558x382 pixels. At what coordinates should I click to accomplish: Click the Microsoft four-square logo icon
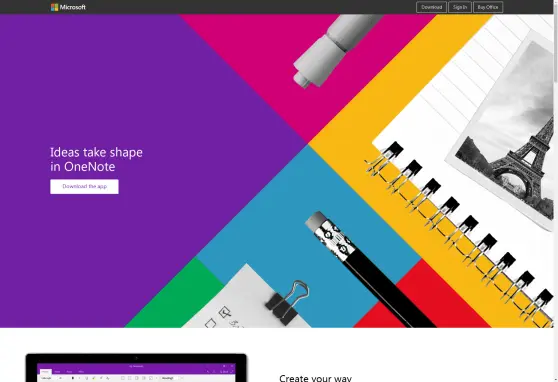click(x=54, y=7)
